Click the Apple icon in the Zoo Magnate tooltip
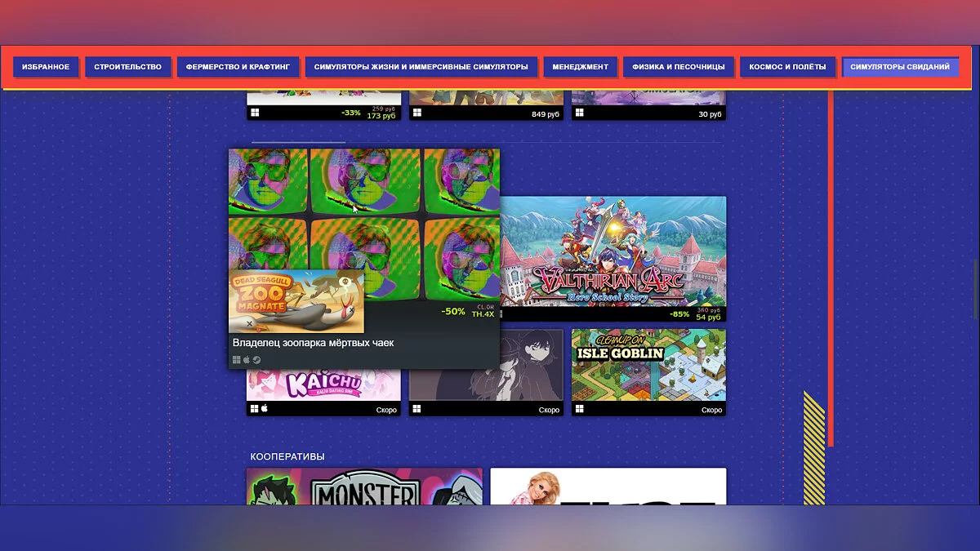The height and width of the screenshot is (551, 980). 247,360
